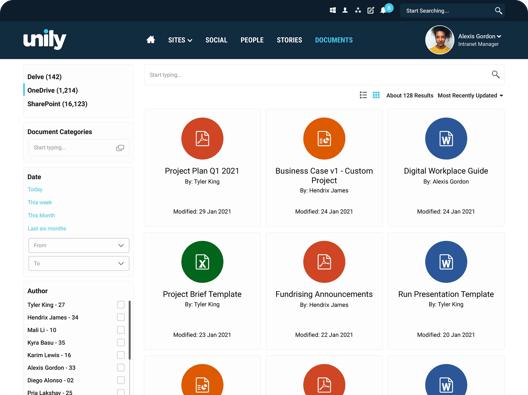The width and height of the screenshot is (528, 395).
Task: Filter by This Month date link
Action: coord(41,215)
